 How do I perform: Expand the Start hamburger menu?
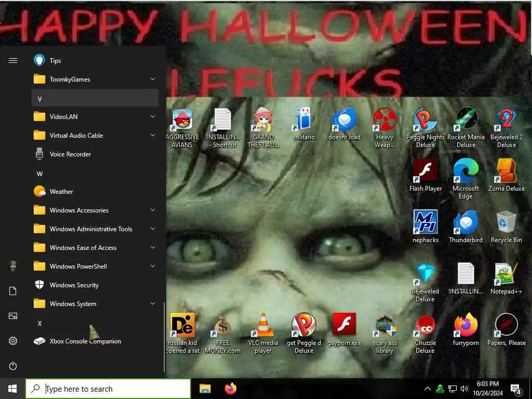point(13,60)
